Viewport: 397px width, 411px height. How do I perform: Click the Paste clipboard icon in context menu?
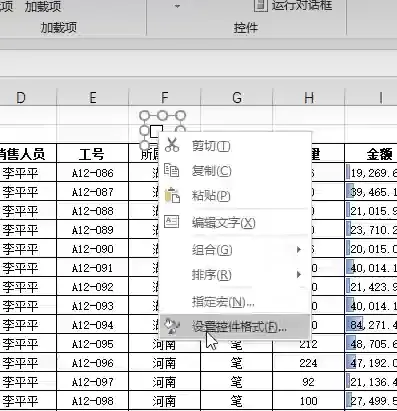point(172,196)
